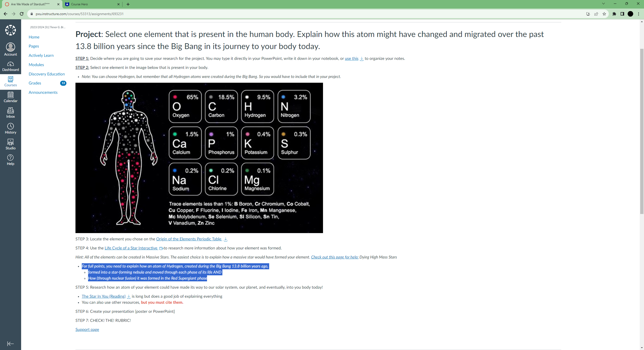Open the Chrome tab search dropdown
Viewport: 644px width, 350px height.
click(603, 4)
